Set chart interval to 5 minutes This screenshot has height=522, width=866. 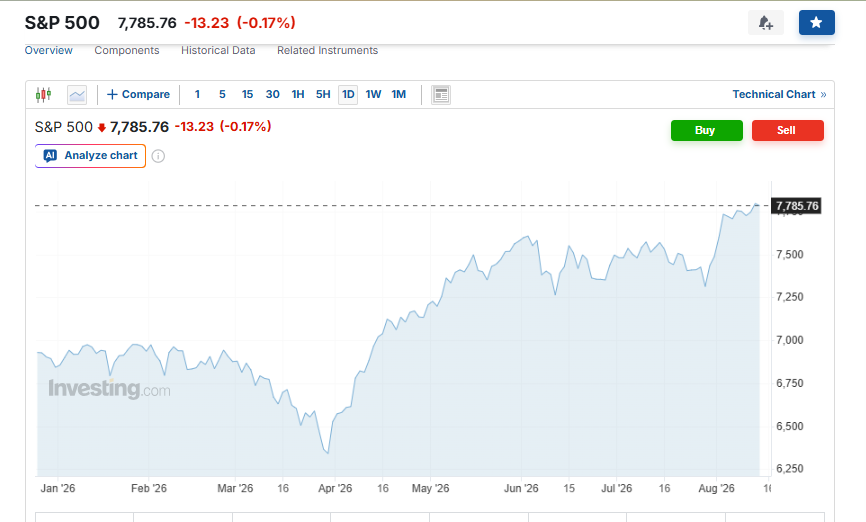222,94
